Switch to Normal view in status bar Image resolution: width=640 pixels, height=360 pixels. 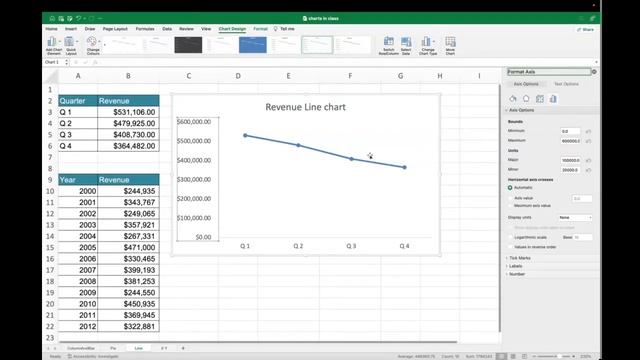click(501, 356)
